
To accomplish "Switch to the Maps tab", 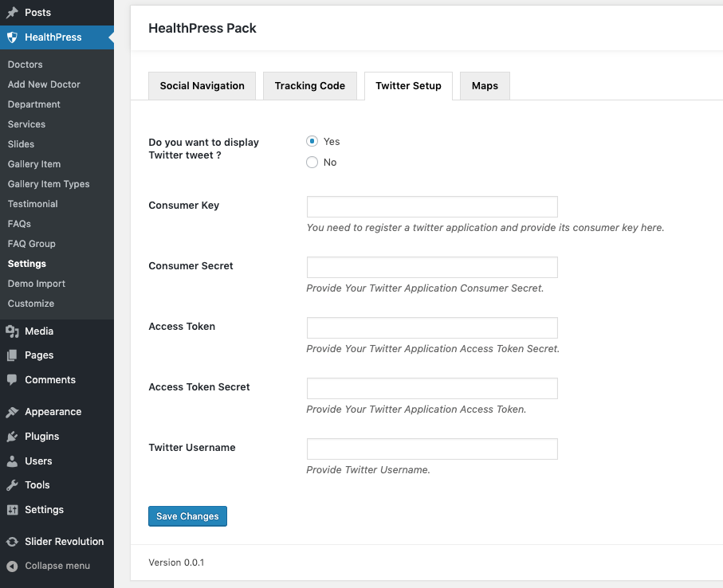I will click(x=485, y=86).
